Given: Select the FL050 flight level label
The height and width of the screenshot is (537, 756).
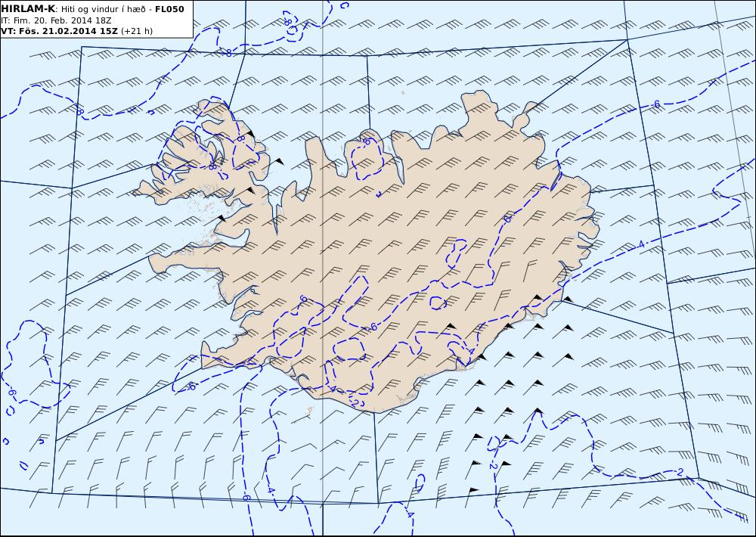Looking at the screenshot, I should click(169, 9).
